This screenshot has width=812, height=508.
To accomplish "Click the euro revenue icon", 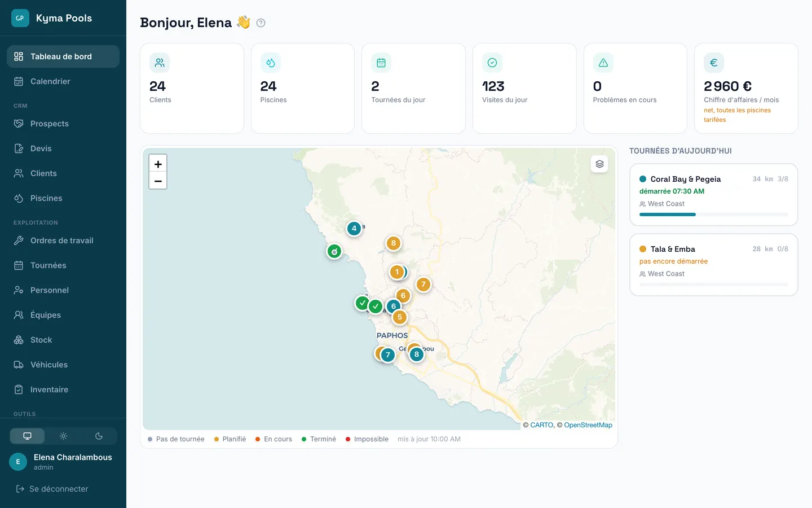I will click(x=714, y=63).
